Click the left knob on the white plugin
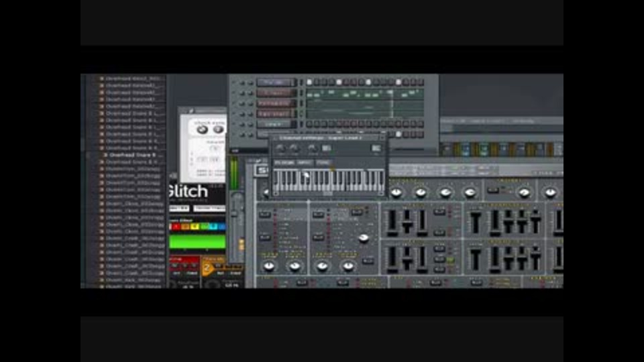 (x=202, y=129)
